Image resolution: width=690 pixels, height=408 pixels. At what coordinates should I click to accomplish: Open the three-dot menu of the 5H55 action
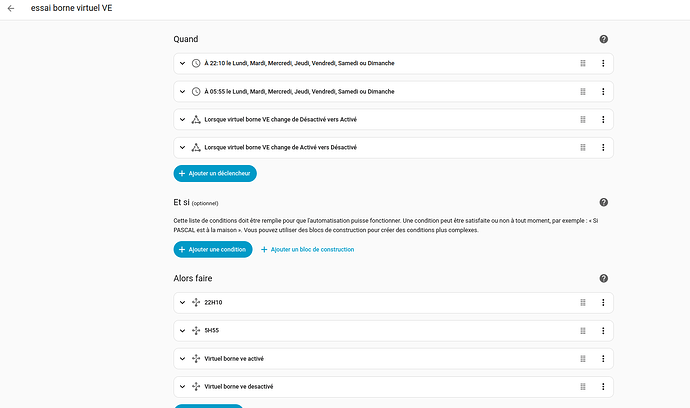click(603, 331)
